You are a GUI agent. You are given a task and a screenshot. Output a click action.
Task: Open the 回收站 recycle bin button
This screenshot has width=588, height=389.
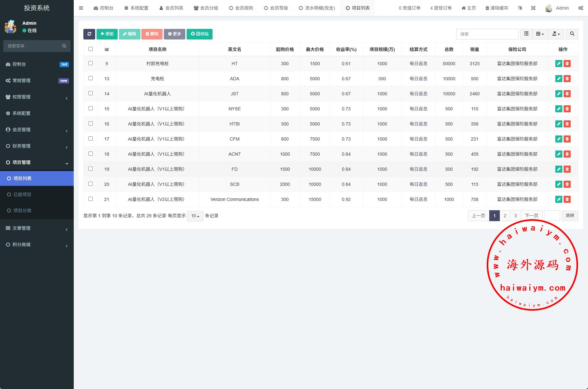199,34
